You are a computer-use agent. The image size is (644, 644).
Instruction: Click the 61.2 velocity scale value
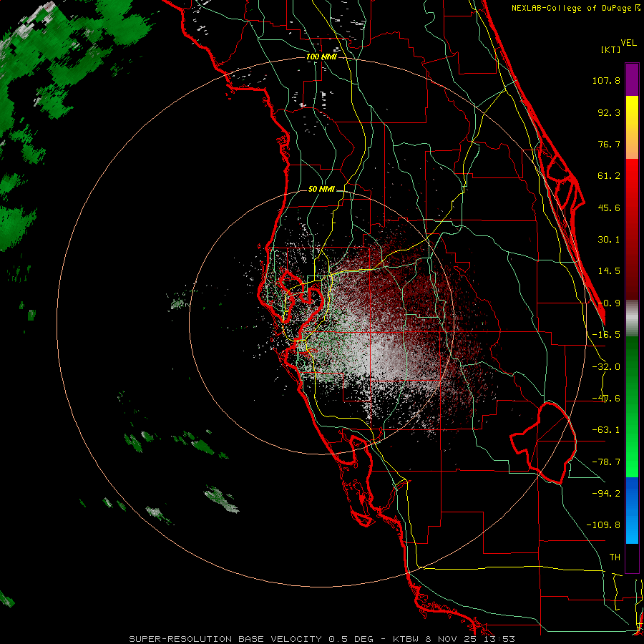click(x=609, y=176)
